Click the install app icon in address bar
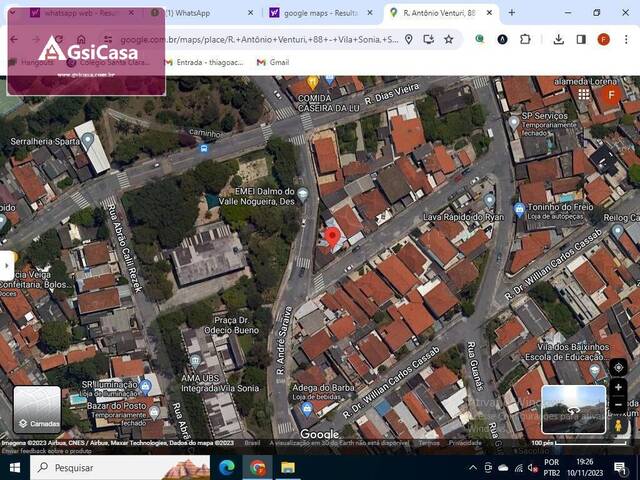The height and width of the screenshot is (480, 640). tap(429, 40)
